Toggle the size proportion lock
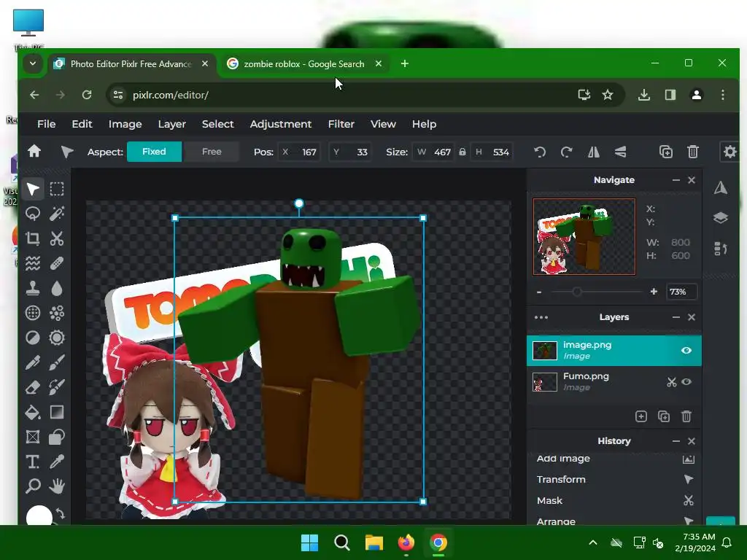The height and width of the screenshot is (560, 747). coord(462,152)
